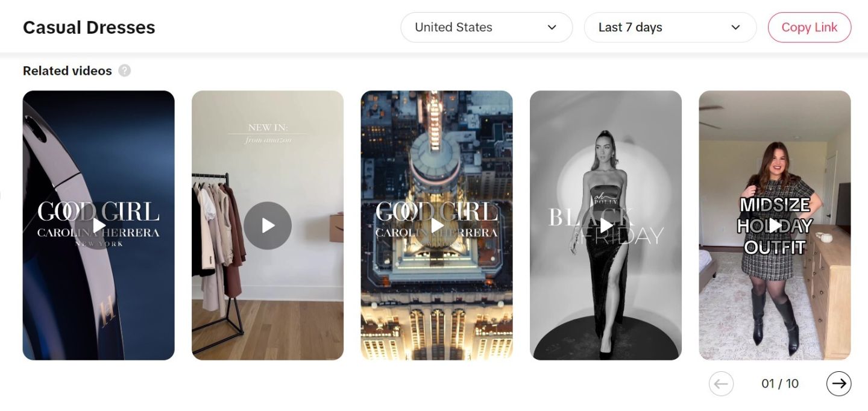The height and width of the screenshot is (411, 868).
Task: Click the 01 / 10 page indicator
Action: (780, 383)
